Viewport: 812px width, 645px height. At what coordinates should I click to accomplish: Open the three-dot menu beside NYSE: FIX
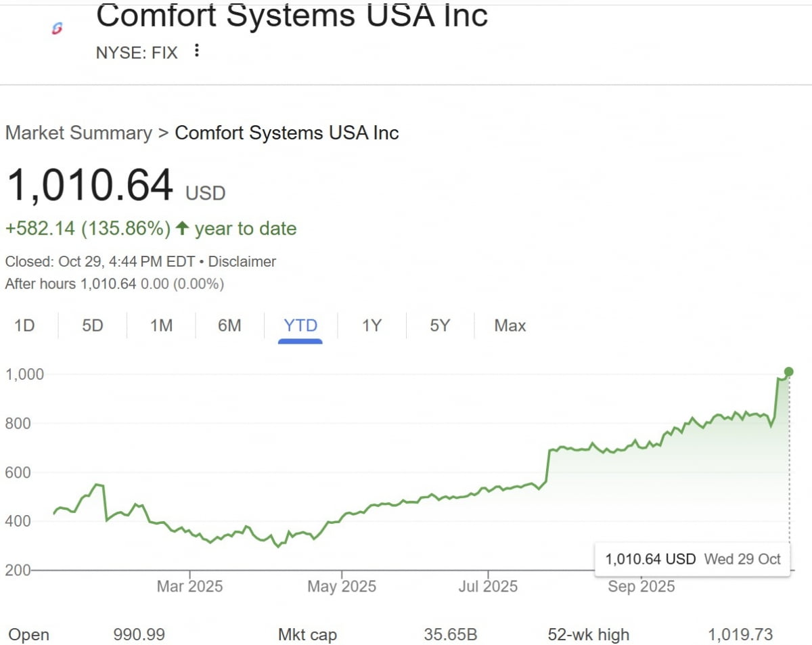pos(197,51)
